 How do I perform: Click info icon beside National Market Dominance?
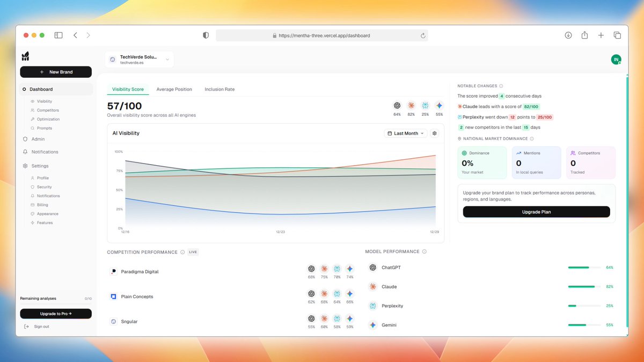532,138
